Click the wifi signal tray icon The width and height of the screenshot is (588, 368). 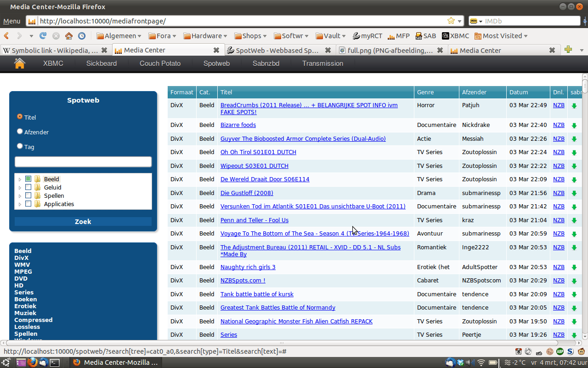(x=481, y=362)
